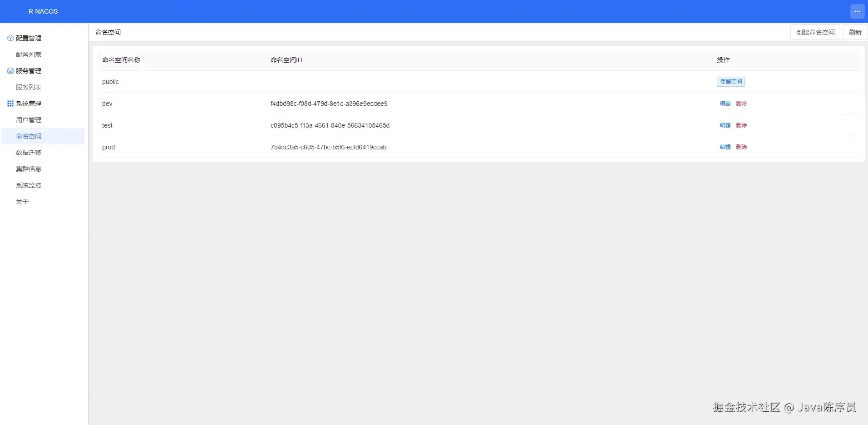The image size is (868, 425).
Task: Click namespace ID f4dbd98c-f08d-479d-8e1c-a396e9ecdee9
Action: coord(329,104)
